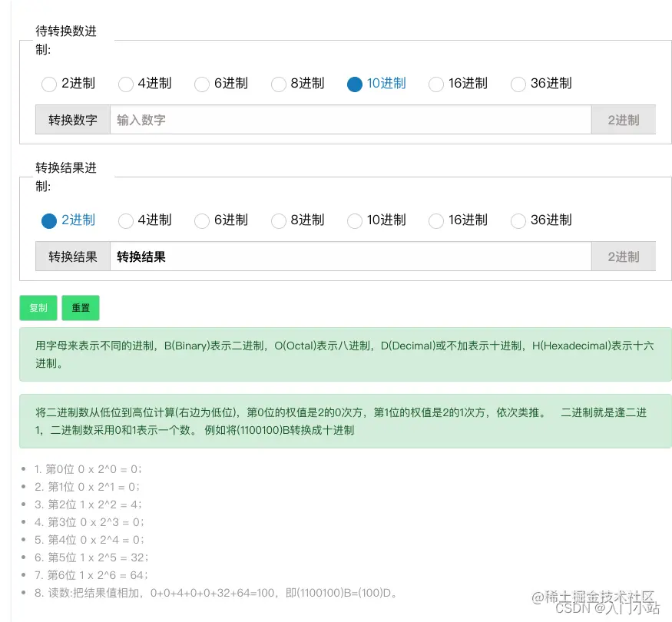672x622 pixels.
Task: Click the selected 2进制 result radio
Action: coord(49,220)
